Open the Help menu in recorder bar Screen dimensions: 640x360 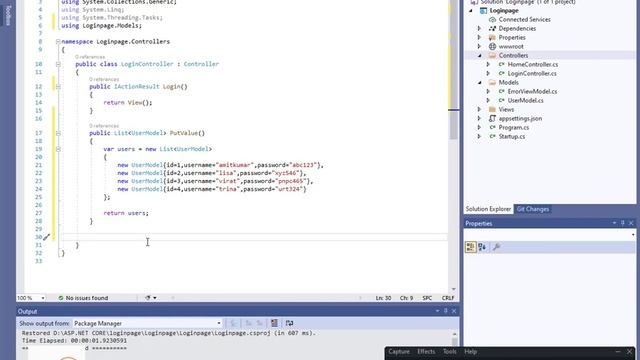pos(470,351)
